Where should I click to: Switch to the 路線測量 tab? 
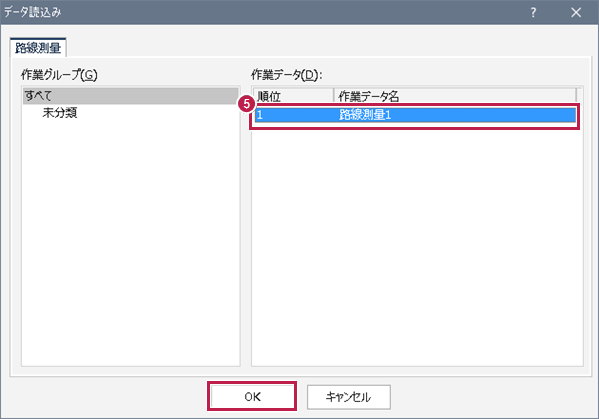[38, 48]
